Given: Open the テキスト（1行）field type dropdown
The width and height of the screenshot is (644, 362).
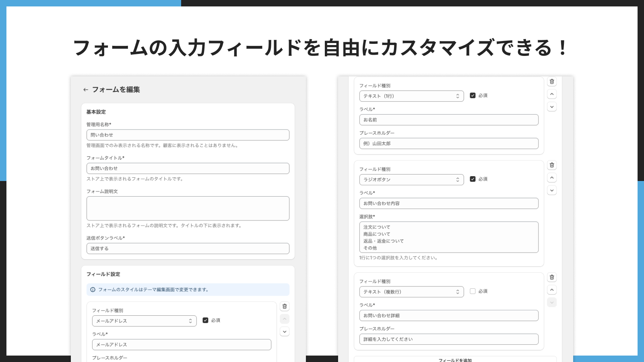Looking at the screenshot, I should click(x=411, y=96).
